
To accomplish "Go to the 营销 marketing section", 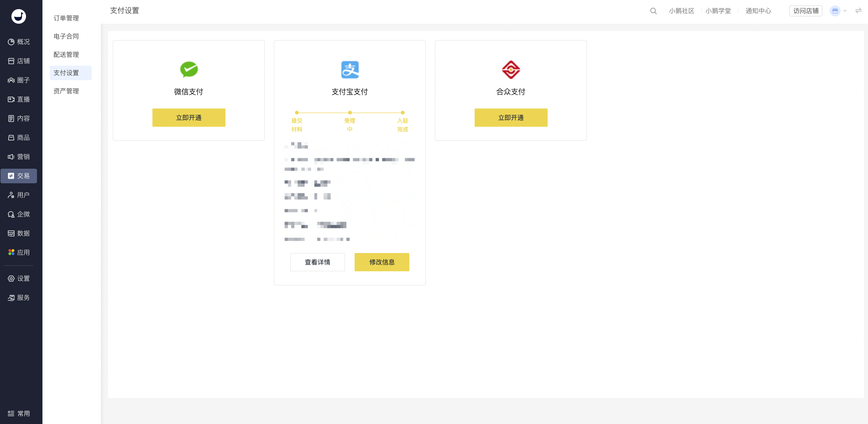I will coord(19,157).
